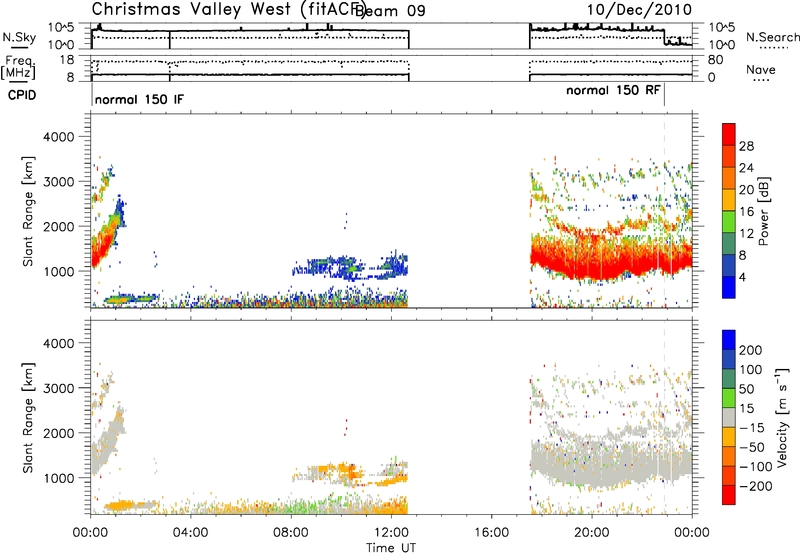Click the 'Christmas Valley West (fitACF)' title
The image size is (800, 554).
(x=228, y=10)
